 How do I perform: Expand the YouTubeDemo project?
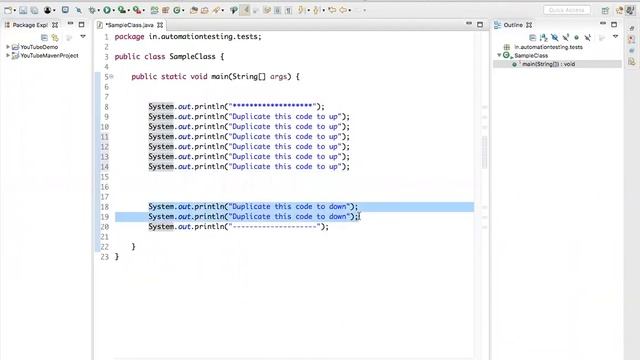pyautogui.click(x=7, y=47)
